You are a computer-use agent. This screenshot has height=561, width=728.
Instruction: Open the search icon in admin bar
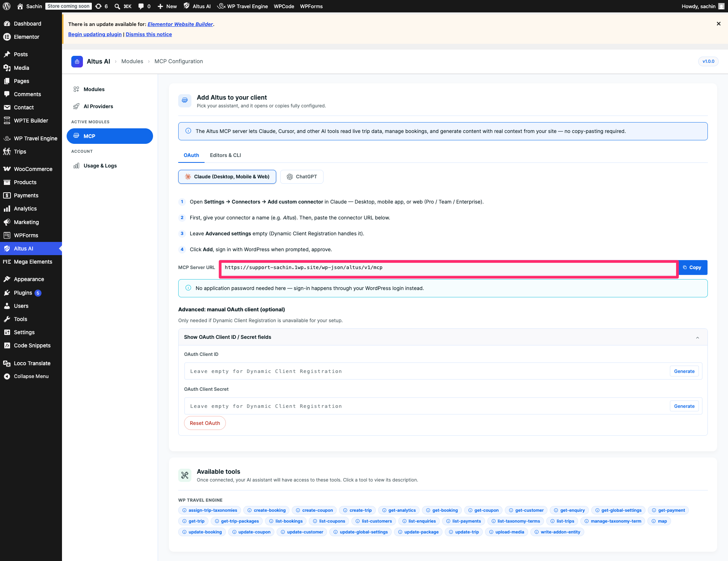[117, 6]
